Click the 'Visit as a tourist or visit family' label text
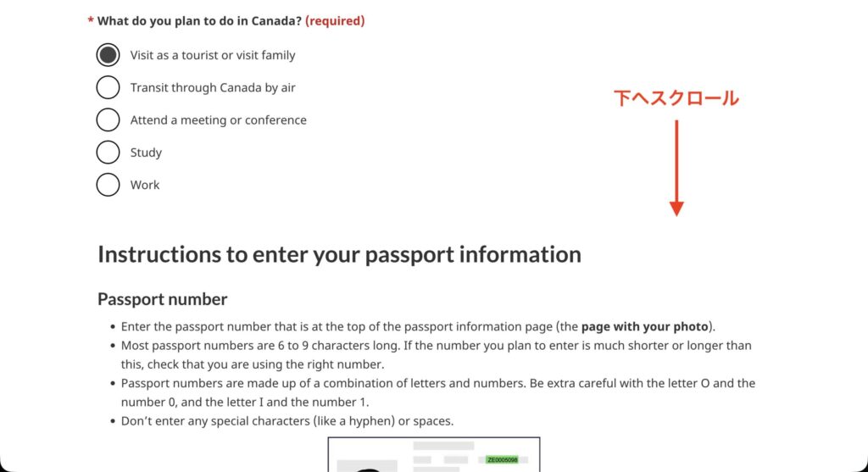The width and height of the screenshot is (868, 472). coord(213,55)
